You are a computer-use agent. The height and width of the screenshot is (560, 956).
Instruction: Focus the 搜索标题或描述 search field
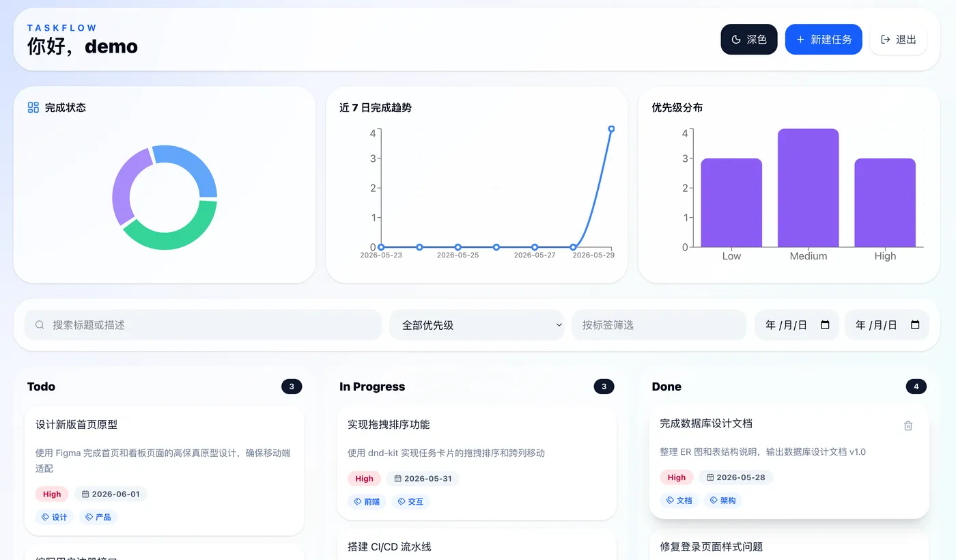pyautogui.click(x=203, y=325)
